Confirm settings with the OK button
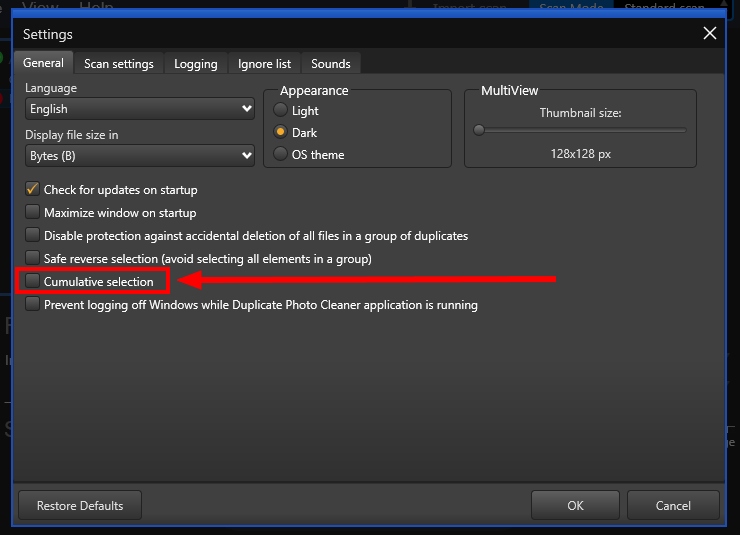 [575, 505]
